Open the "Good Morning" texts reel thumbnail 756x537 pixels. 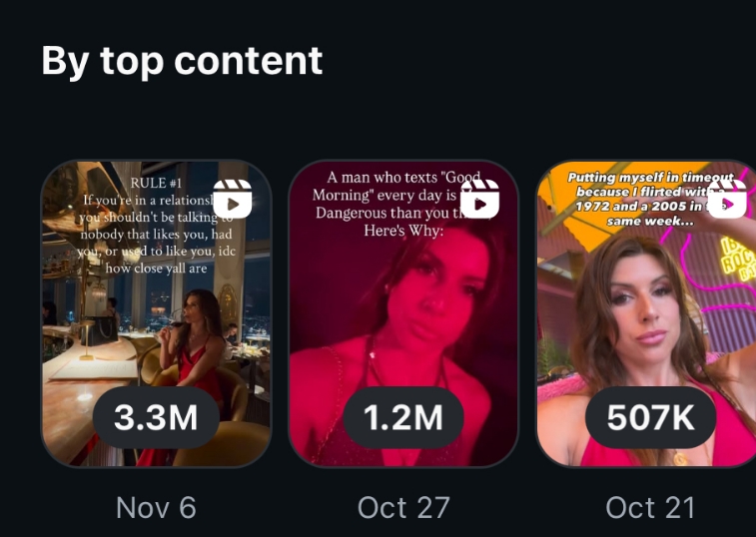[403, 313]
